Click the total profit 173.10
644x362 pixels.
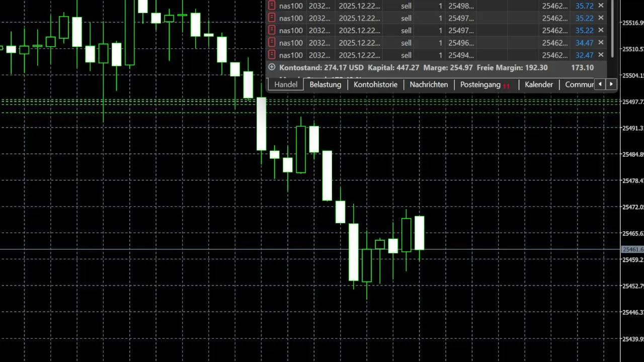pyautogui.click(x=582, y=67)
